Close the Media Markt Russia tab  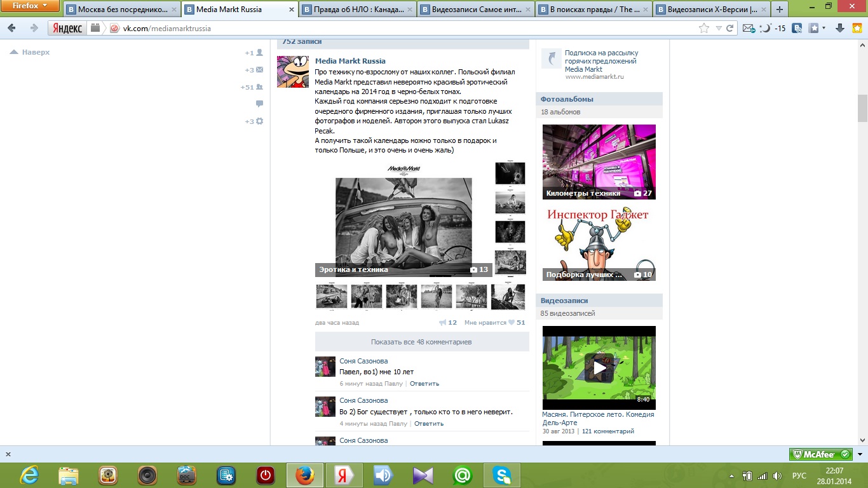[x=292, y=10]
